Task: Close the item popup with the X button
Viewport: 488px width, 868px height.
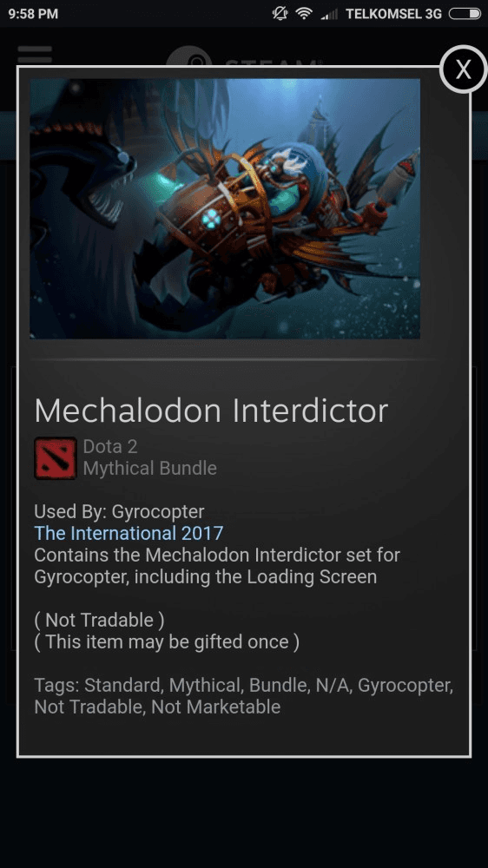Action: [x=463, y=69]
